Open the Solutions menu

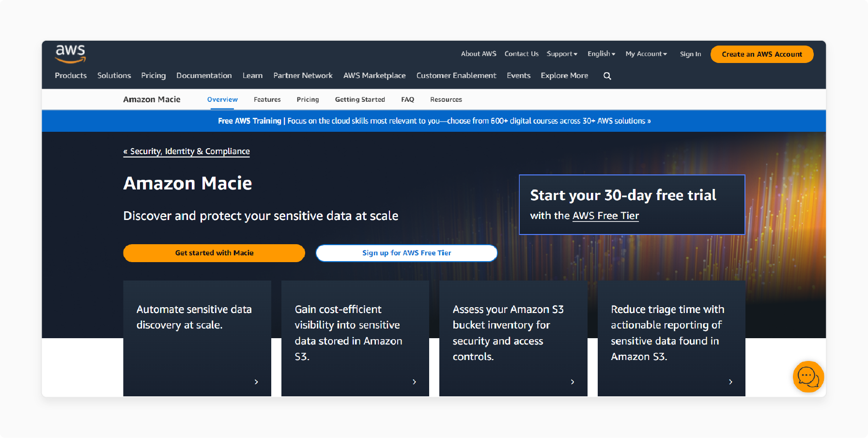click(114, 76)
